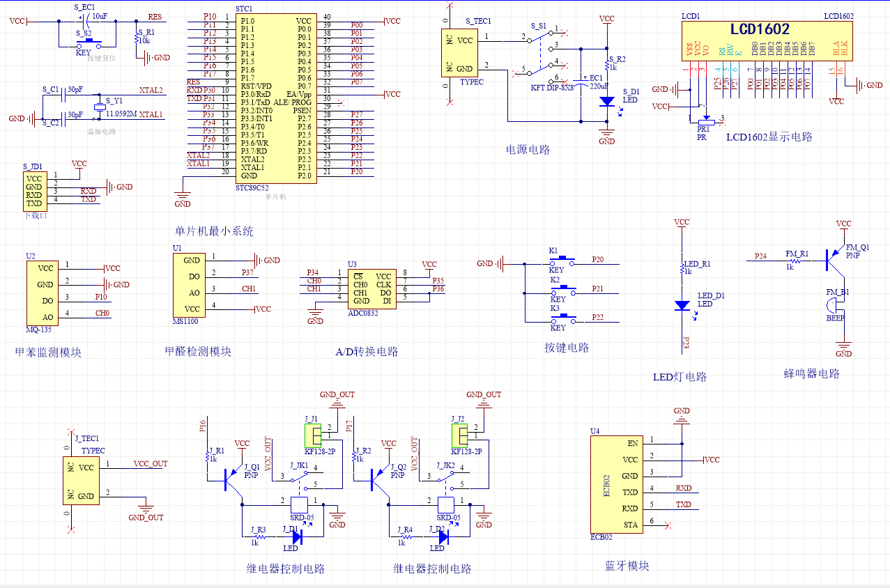
Task: Click the LED灯电路 section title
Action: pyautogui.click(x=680, y=377)
